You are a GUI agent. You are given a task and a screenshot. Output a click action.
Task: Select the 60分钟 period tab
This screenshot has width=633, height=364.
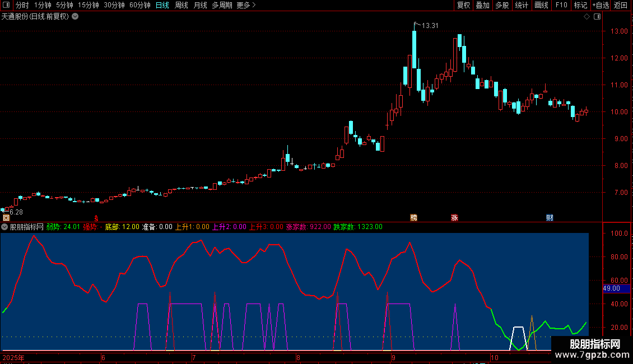tap(139, 6)
